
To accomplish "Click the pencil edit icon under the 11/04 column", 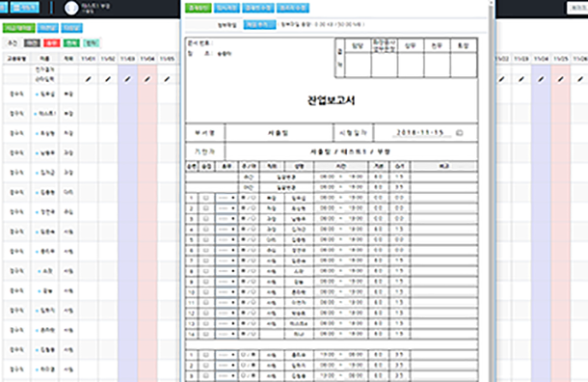I will 147,79.
